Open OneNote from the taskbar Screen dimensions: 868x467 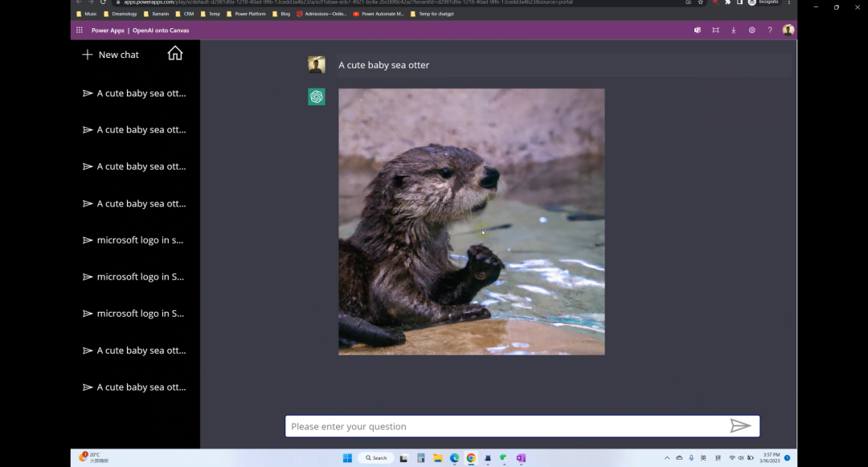pos(521,458)
